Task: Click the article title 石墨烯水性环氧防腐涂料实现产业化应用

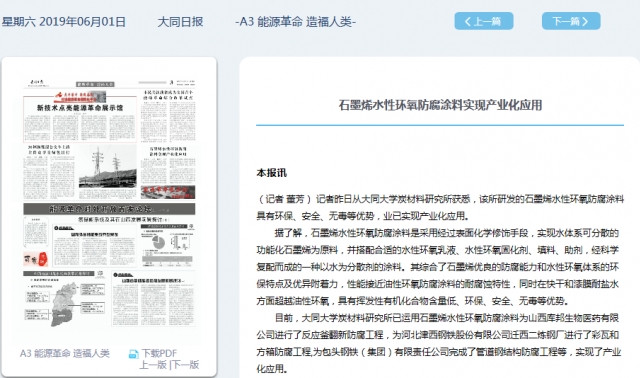Action: click(440, 105)
